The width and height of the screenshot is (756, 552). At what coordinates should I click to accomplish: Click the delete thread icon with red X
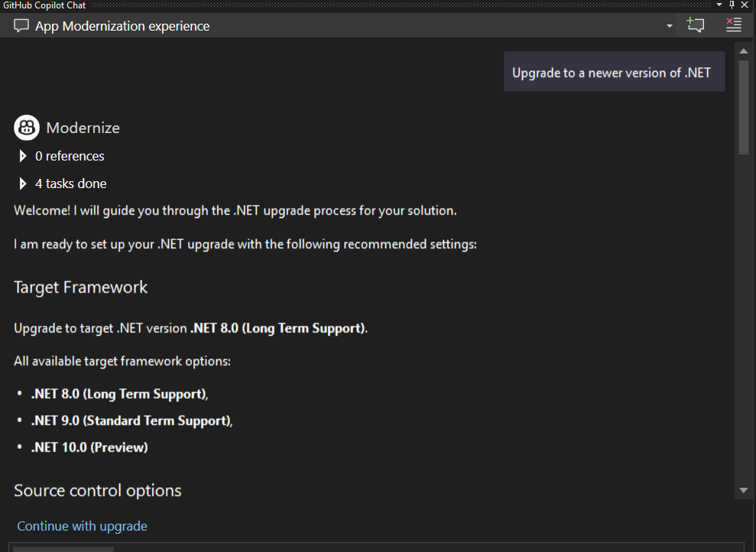click(733, 25)
